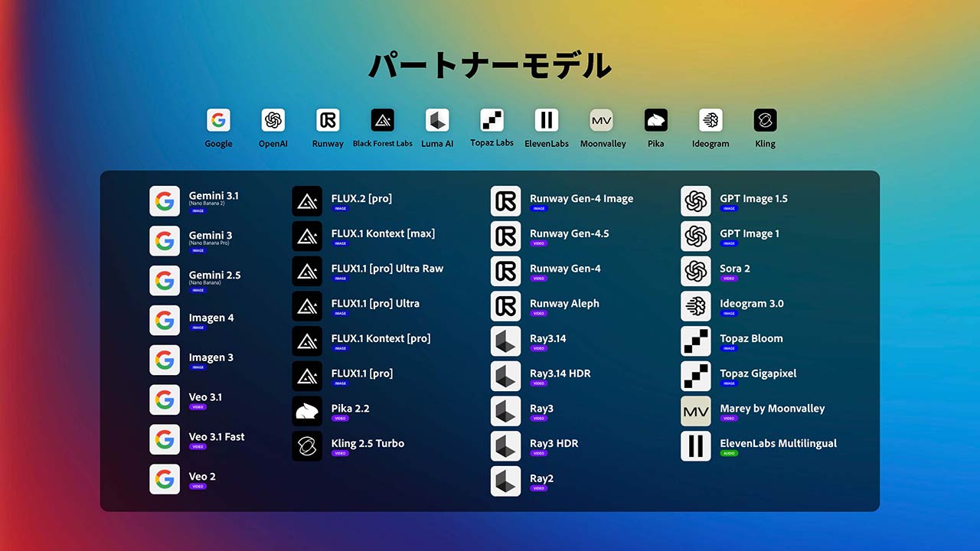
Task: Select the OpenAI icon in the partner row
Action: click(273, 120)
